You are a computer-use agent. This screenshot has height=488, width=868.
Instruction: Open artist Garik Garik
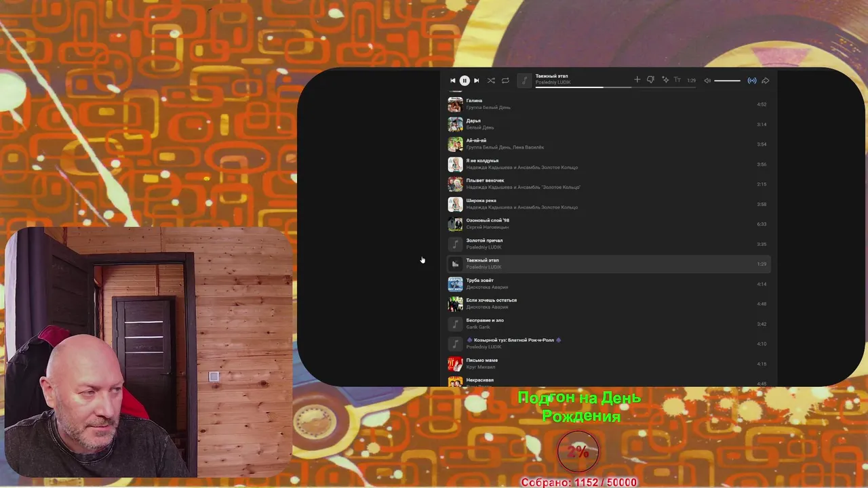[478, 327]
